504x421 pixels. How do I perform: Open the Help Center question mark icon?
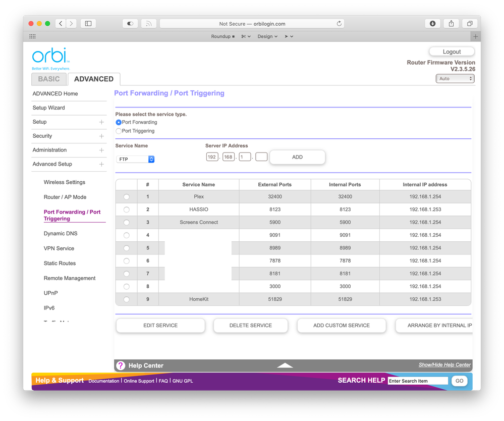[x=120, y=365]
